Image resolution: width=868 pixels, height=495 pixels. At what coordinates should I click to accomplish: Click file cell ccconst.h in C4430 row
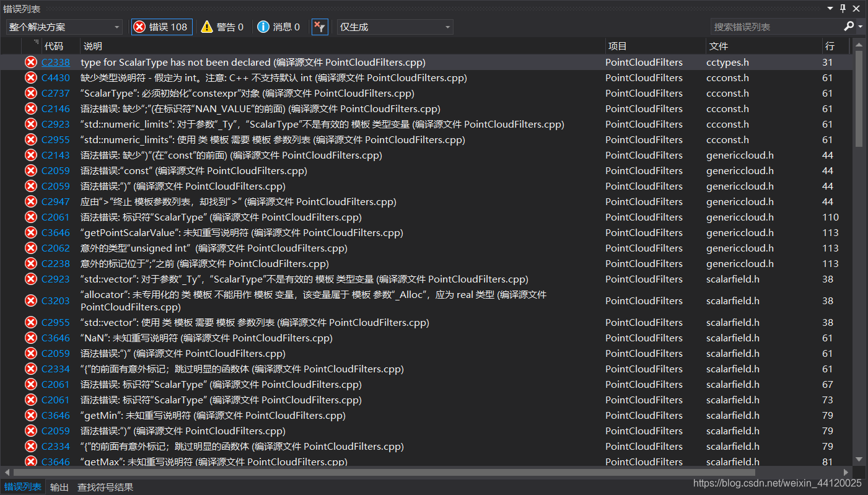click(x=727, y=77)
